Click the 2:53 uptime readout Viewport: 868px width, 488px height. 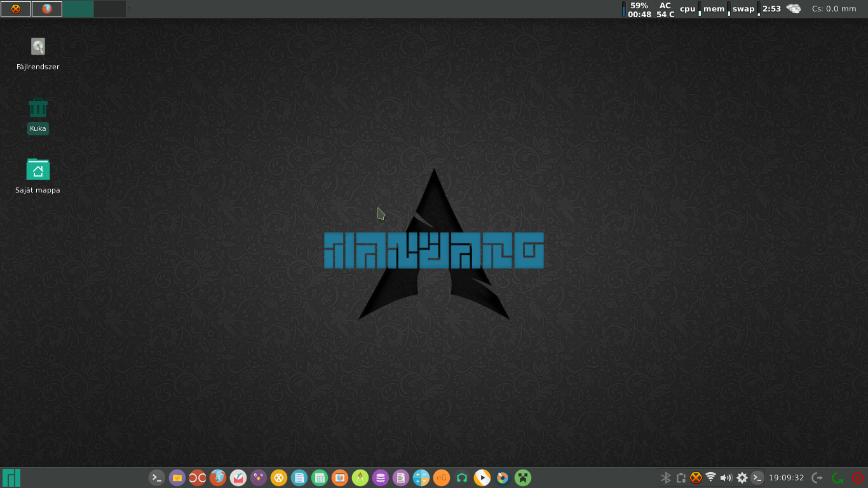(x=771, y=9)
